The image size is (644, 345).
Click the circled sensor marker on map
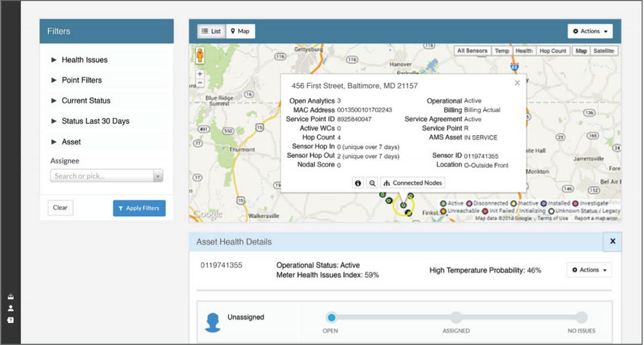(x=403, y=205)
